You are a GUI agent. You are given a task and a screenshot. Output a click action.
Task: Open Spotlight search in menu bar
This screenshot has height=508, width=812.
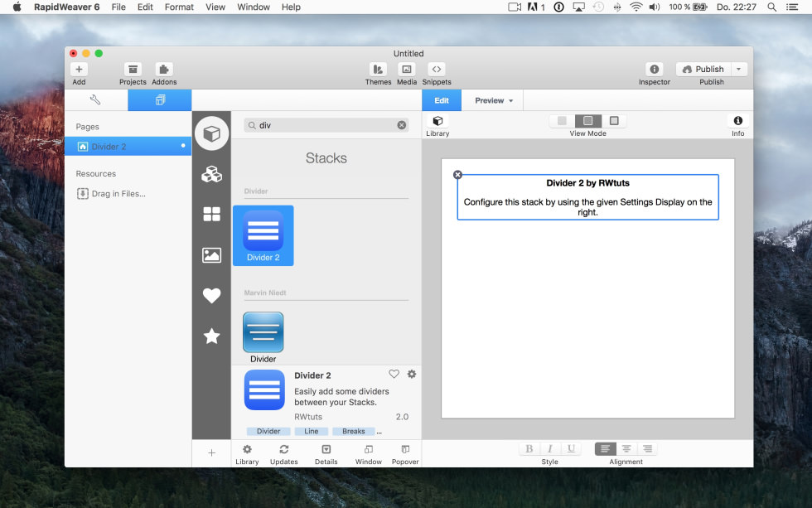point(771,7)
